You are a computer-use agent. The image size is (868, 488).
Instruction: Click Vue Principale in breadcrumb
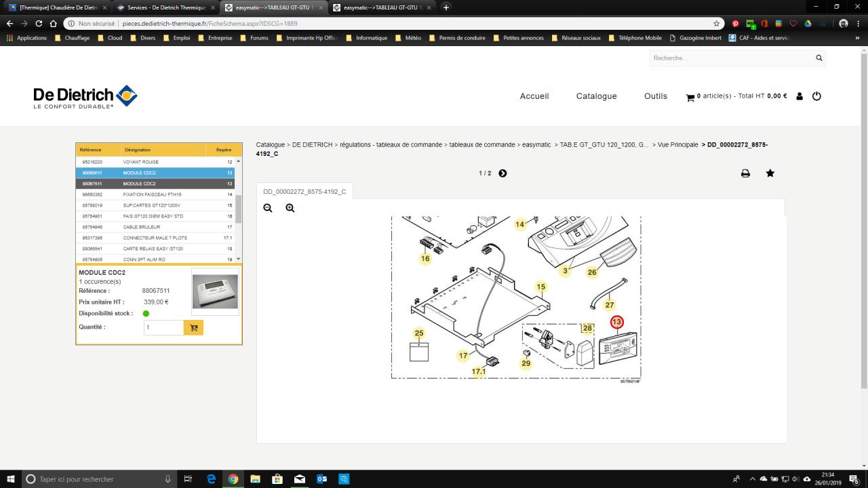(x=678, y=145)
